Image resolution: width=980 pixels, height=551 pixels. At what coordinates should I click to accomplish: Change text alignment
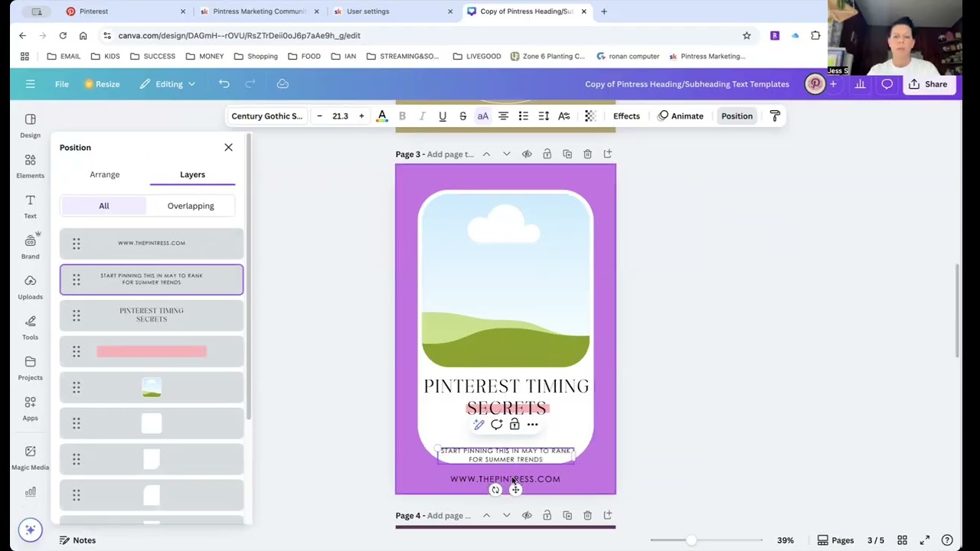click(503, 116)
